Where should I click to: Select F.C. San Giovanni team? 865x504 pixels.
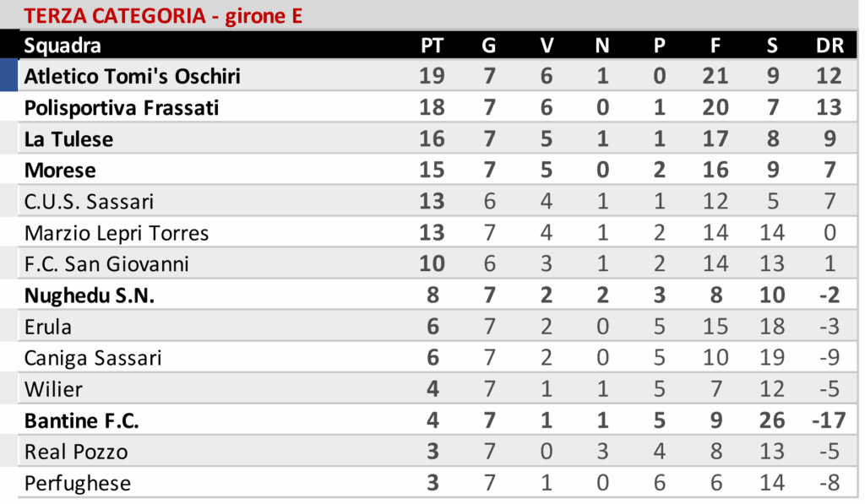(x=106, y=264)
